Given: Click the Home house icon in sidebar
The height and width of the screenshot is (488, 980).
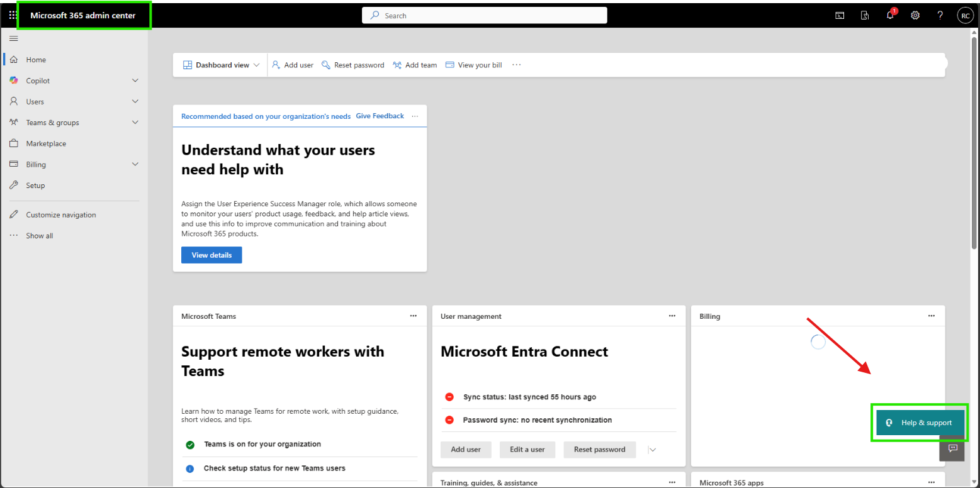Looking at the screenshot, I should (14, 60).
